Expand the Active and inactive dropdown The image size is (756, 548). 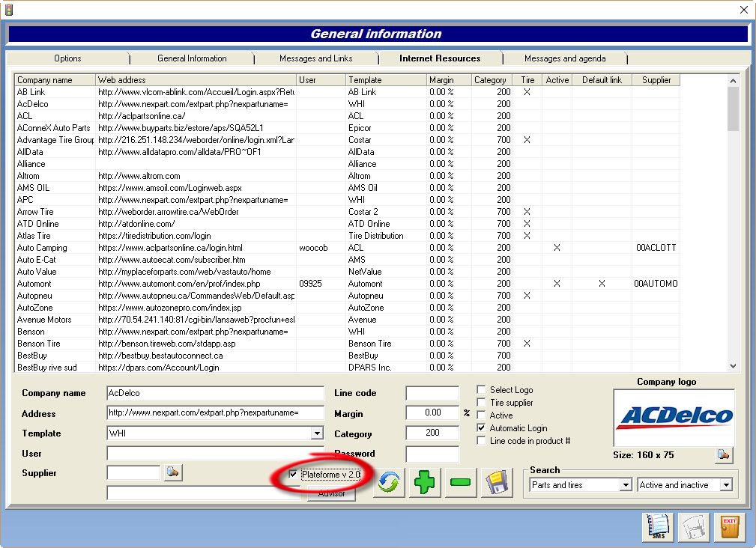coord(726,485)
